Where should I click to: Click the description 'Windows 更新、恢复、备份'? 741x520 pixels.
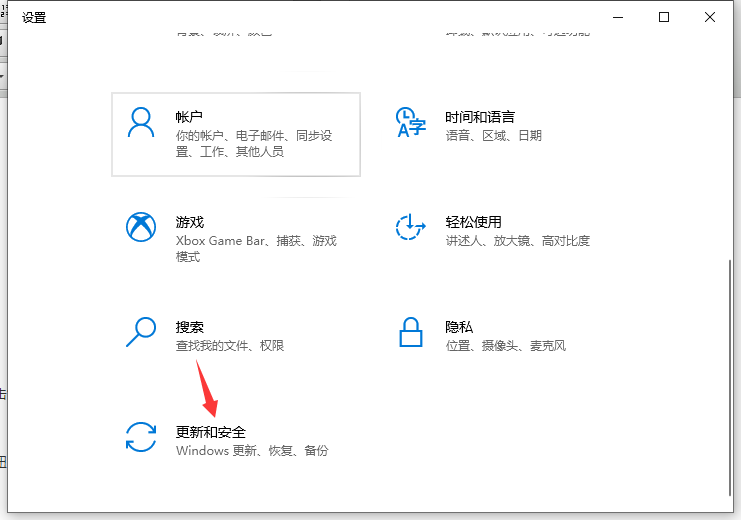click(x=251, y=451)
